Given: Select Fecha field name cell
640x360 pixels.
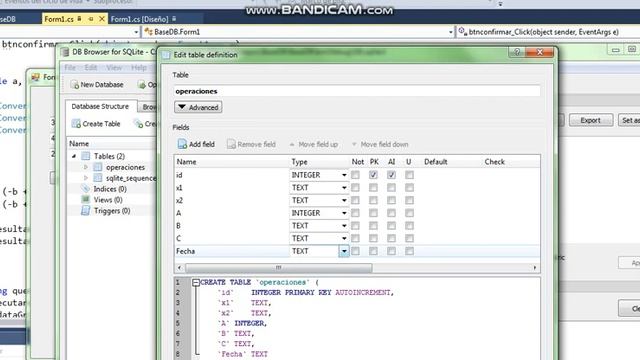Looking at the screenshot, I should click(231, 251).
